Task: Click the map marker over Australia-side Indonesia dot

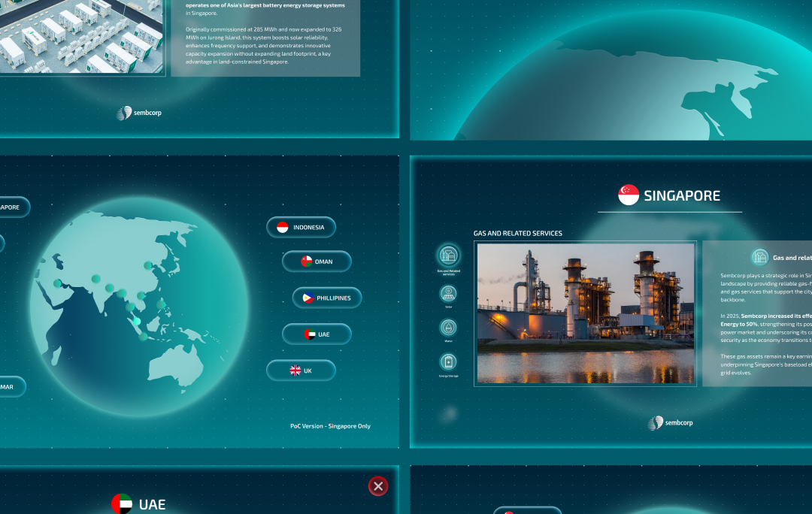Action: click(x=143, y=336)
